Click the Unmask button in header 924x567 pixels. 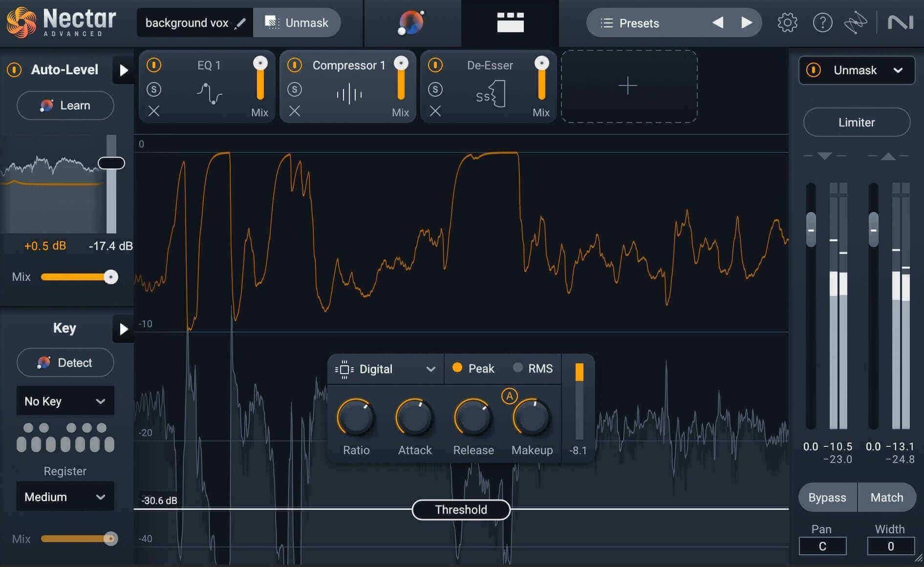tap(297, 22)
